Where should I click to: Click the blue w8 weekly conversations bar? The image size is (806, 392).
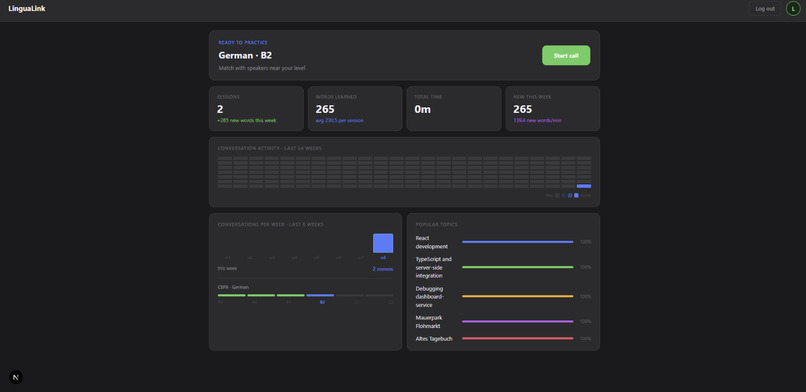point(383,243)
